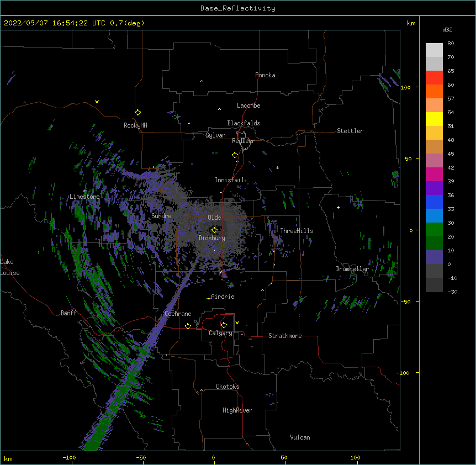
Task: Click the Banff town label
Action: click(x=68, y=313)
